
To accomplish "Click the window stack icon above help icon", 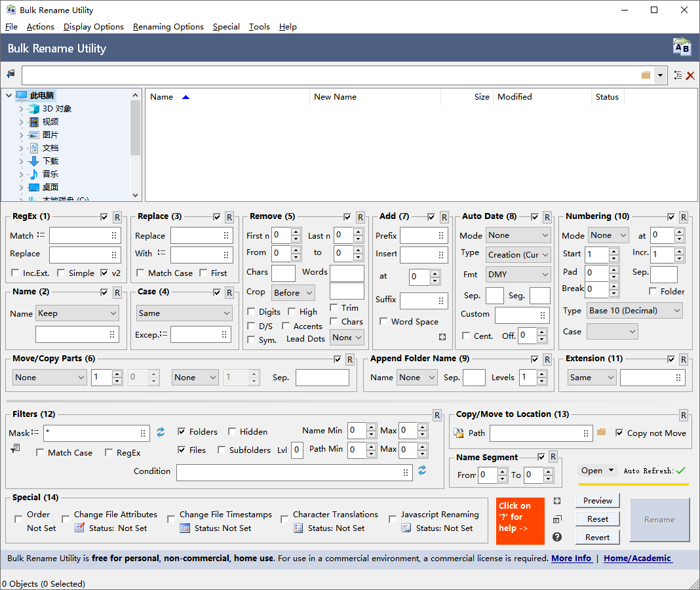I will (557, 519).
